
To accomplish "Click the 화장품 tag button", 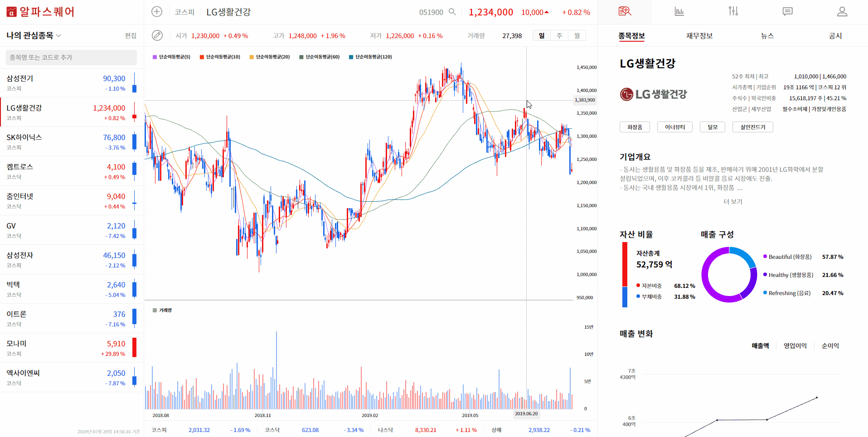I will [635, 127].
